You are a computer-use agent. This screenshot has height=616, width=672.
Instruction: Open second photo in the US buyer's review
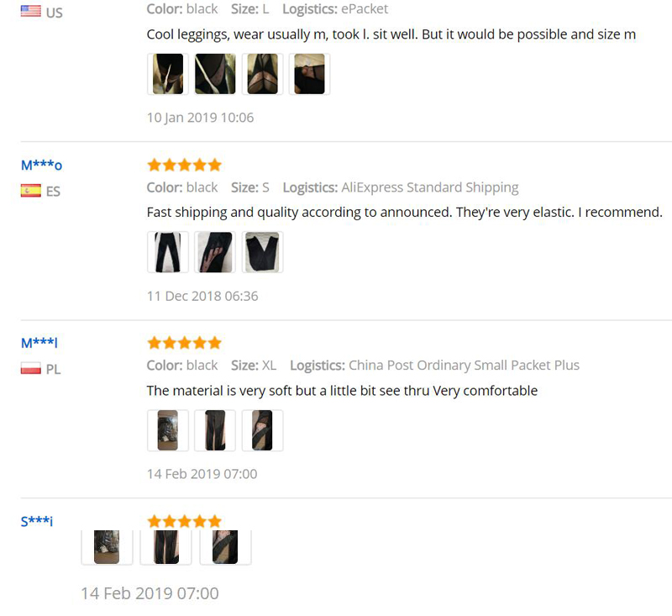pos(215,74)
